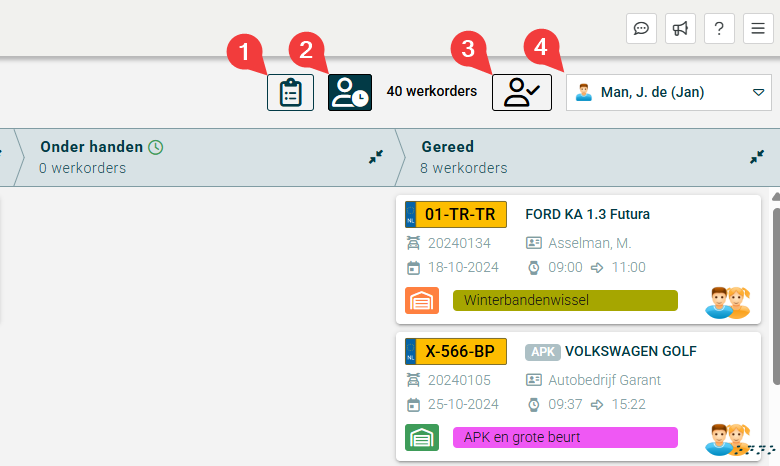The image size is (780, 466).
Task: Click the pink APK en grote beurt label
Action: [x=565, y=437]
